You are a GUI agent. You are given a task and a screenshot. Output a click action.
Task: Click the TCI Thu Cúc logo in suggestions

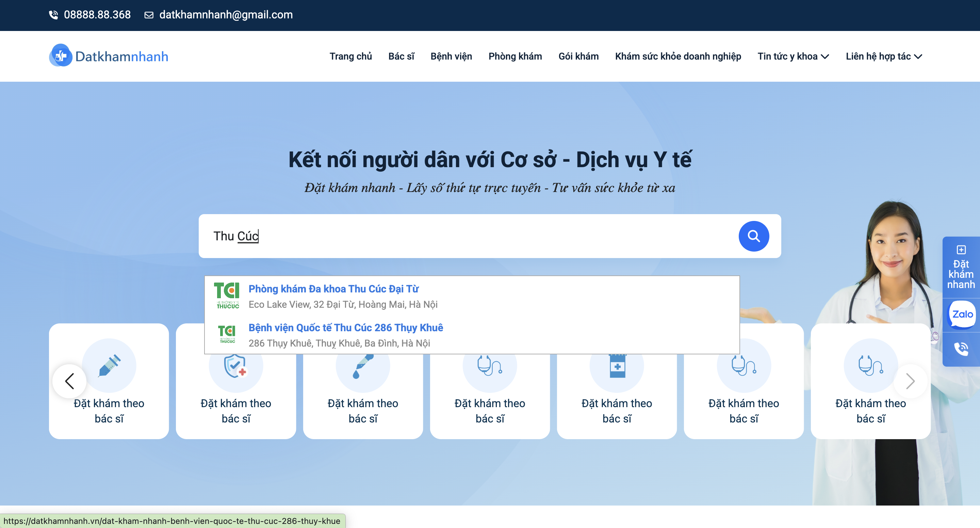(x=228, y=295)
